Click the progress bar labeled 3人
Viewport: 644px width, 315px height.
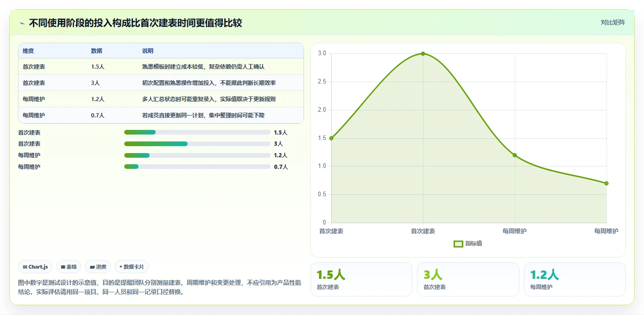pos(197,144)
